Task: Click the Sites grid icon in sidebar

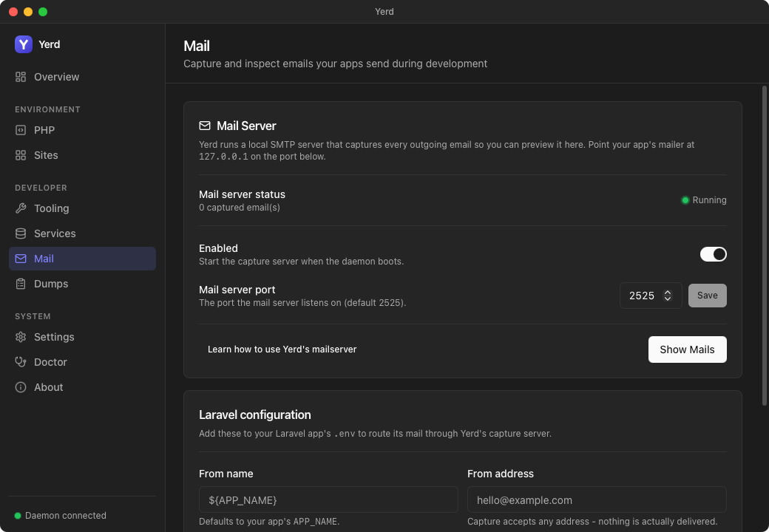Action: click(x=21, y=155)
